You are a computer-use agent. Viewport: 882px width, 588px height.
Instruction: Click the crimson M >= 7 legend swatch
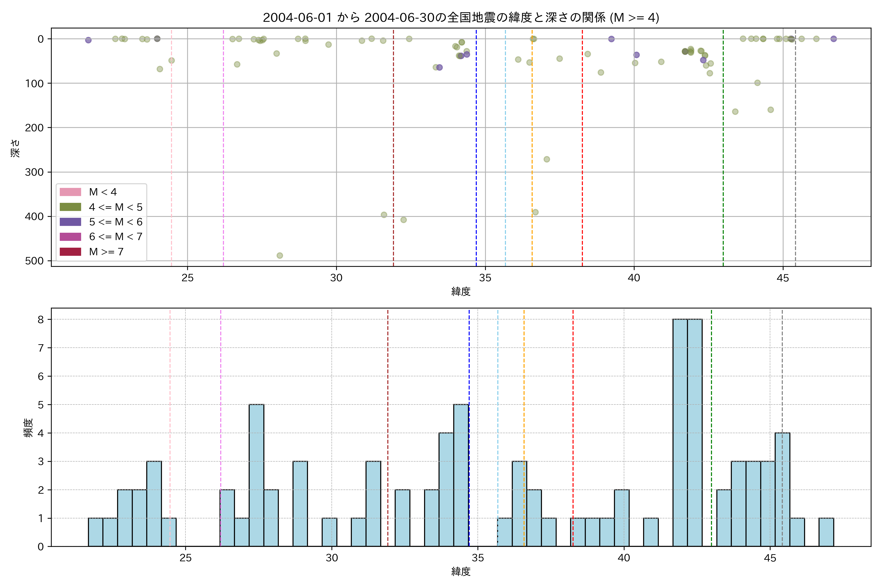tap(70, 252)
